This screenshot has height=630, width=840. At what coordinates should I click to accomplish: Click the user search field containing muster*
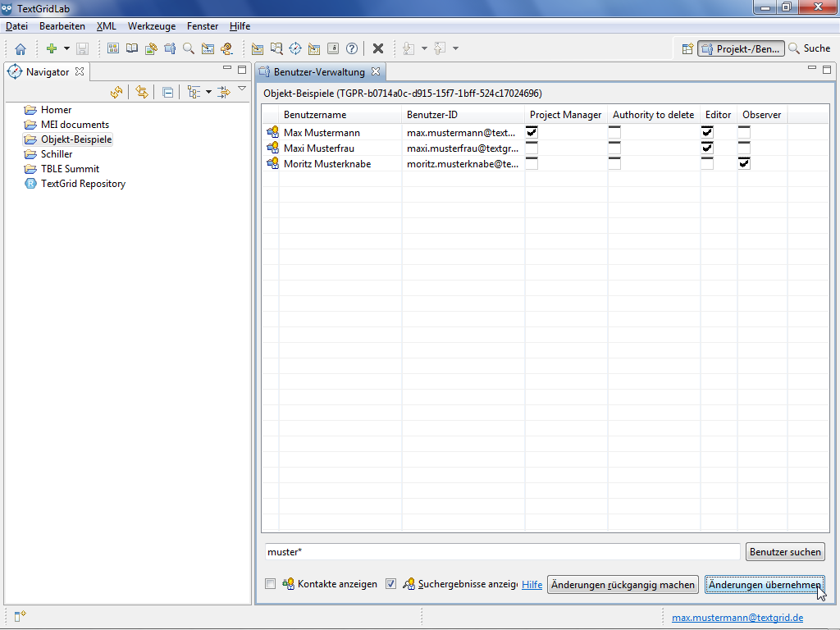pos(502,552)
